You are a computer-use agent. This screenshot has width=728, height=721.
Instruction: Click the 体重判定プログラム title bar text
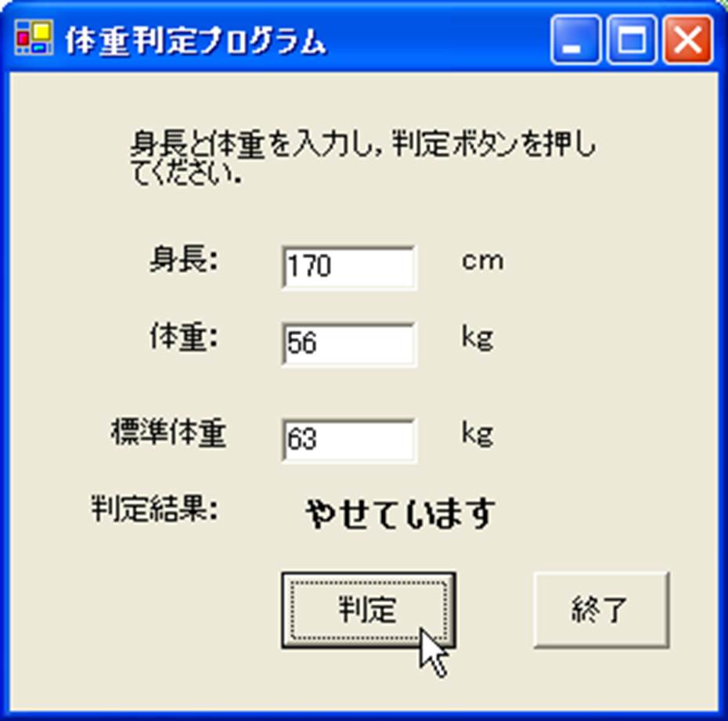pos(195,41)
